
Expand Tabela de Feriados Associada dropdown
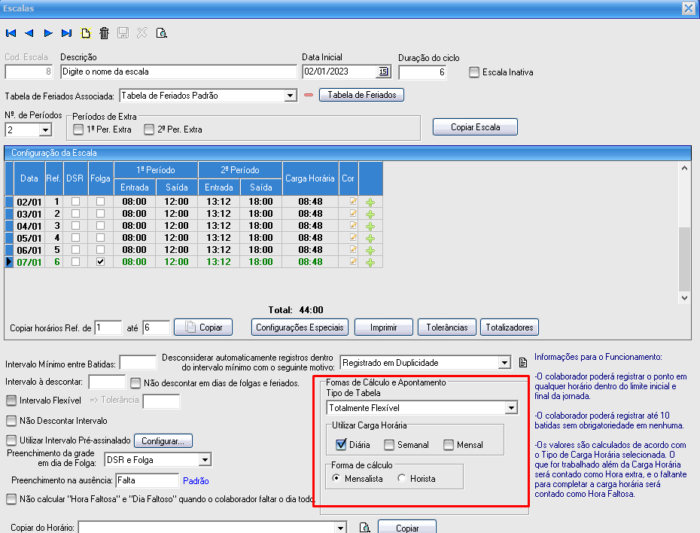[290, 96]
